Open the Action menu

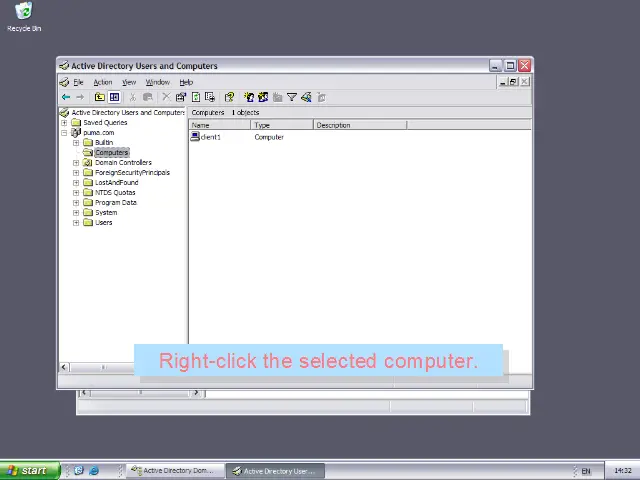pyautogui.click(x=103, y=82)
